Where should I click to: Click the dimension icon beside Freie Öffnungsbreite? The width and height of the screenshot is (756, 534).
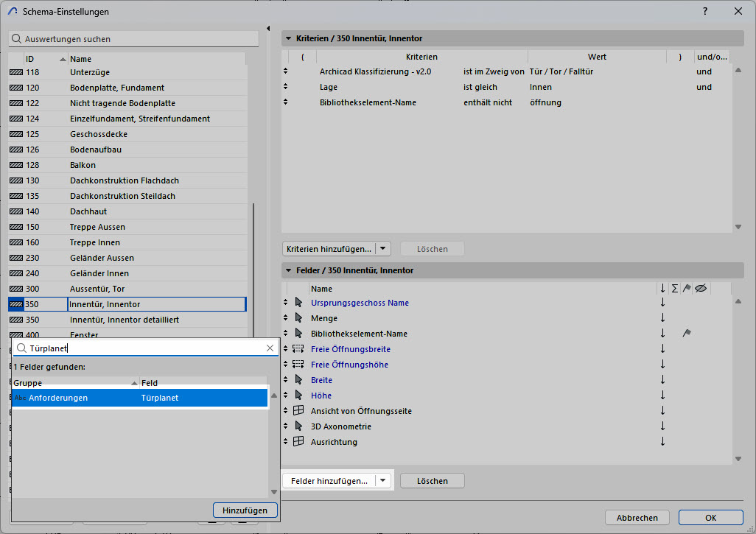(298, 349)
